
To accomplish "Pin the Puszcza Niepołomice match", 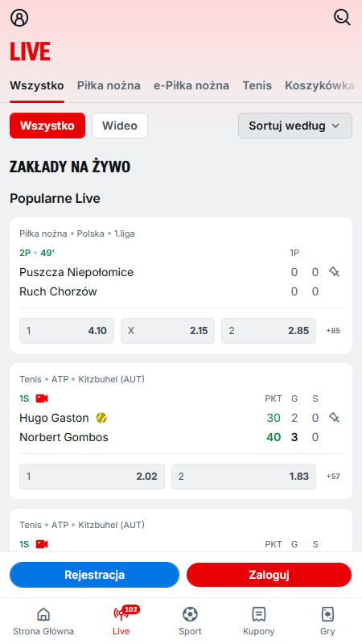I will coord(334,272).
